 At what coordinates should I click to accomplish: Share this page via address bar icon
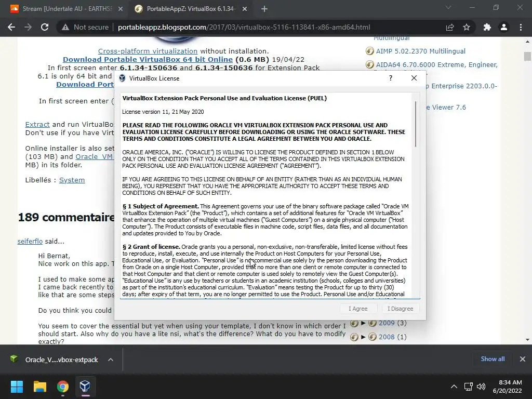[450, 27]
